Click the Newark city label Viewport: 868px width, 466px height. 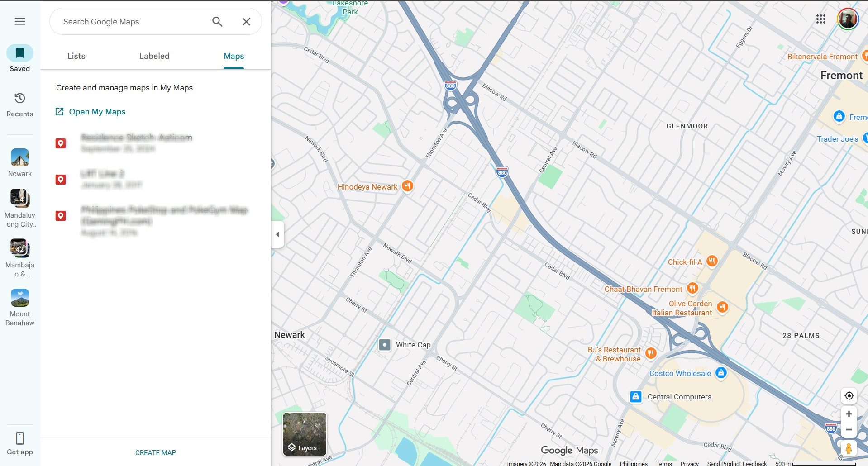click(290, 335)
